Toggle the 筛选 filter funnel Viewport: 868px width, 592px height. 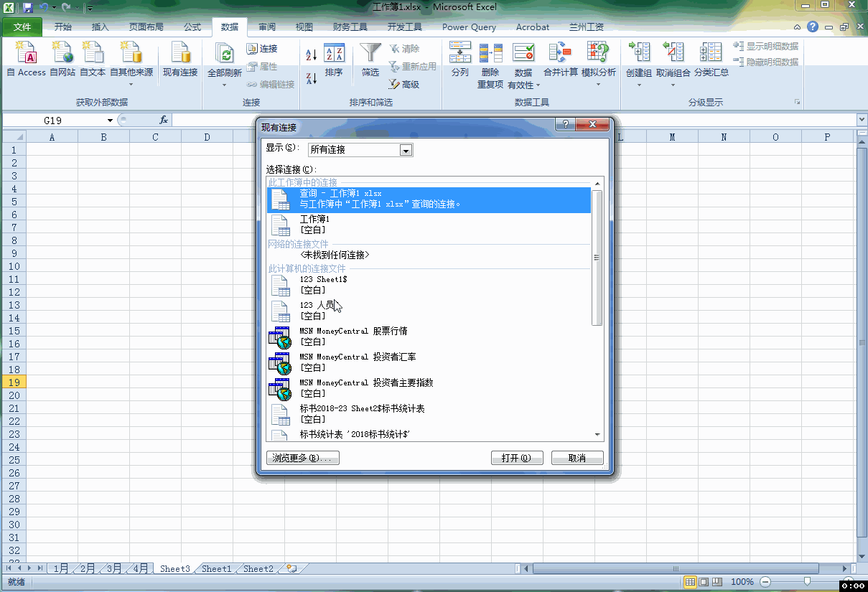click(370, 60)
